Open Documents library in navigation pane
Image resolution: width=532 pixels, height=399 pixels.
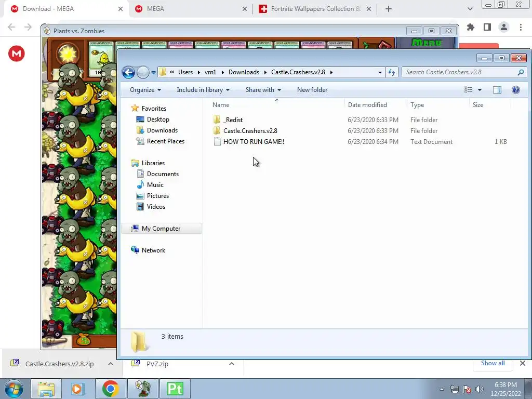163,174
